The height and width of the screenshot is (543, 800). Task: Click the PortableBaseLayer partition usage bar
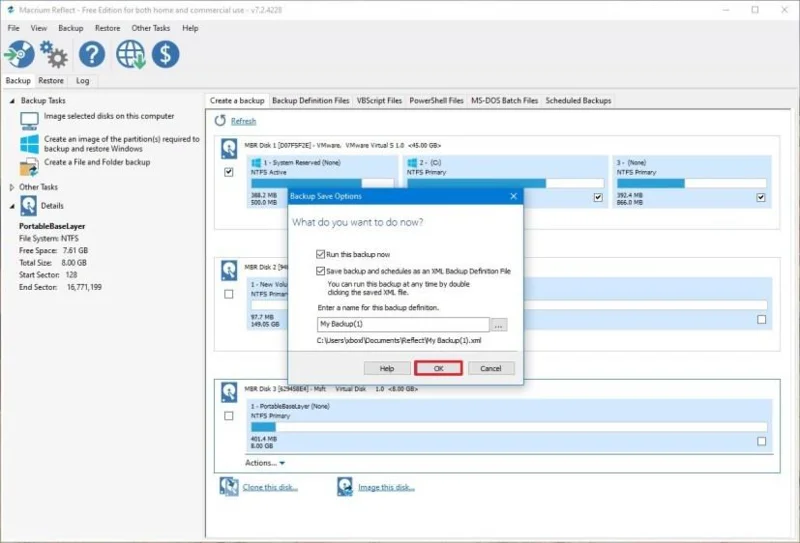click(x=509, y=427)
